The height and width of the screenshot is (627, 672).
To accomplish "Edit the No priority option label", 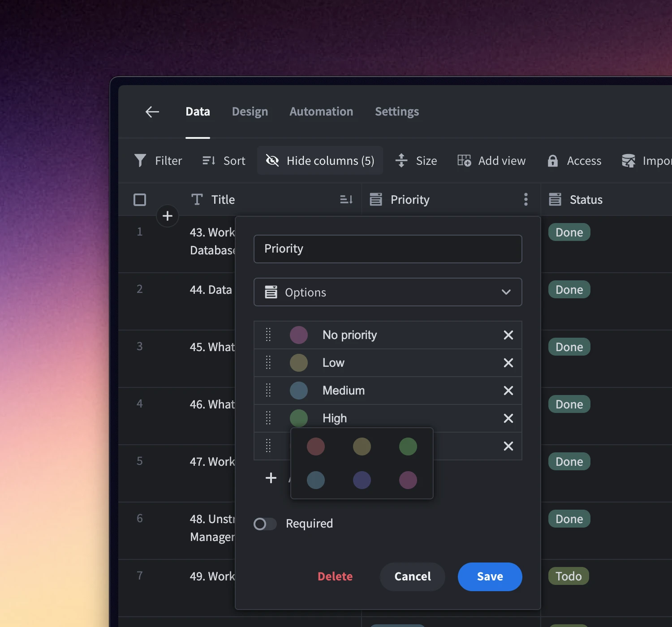I will (x=350, y=335).
